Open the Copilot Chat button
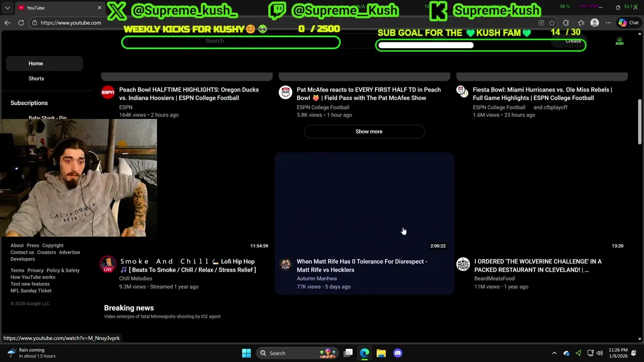 [x=629, y=23]
